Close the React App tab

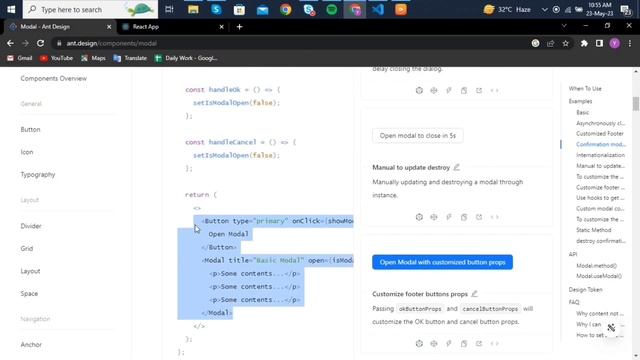[221, 27]
